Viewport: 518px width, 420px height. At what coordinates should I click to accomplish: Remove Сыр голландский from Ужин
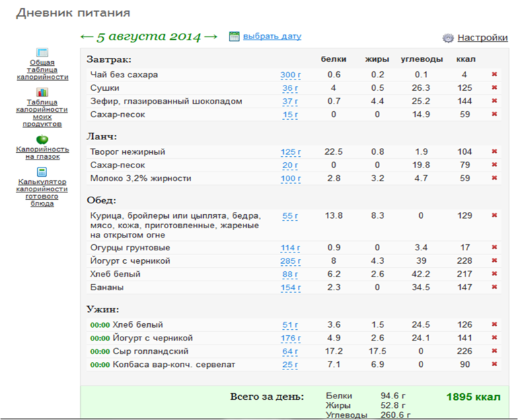(x=494, y=351)
